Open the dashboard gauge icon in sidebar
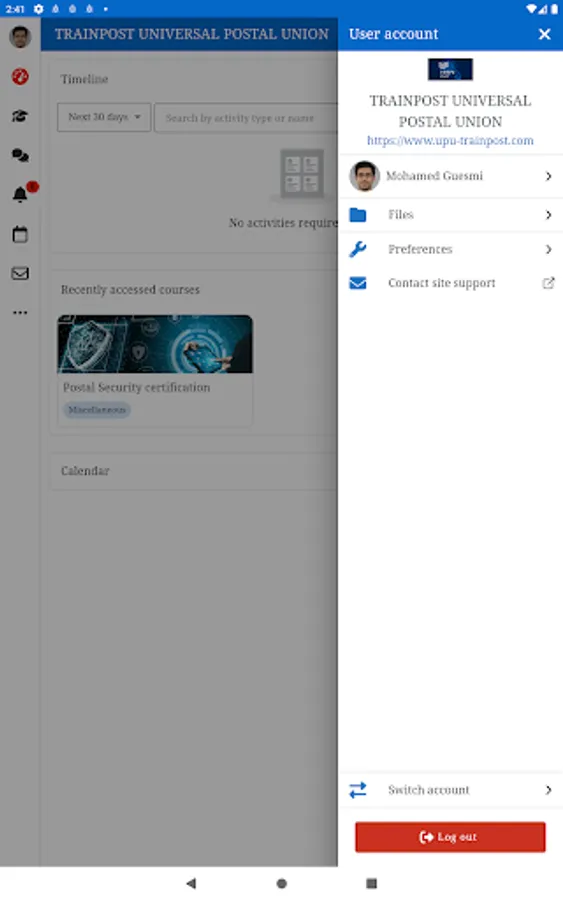 pyautogui.click(x=20, y=76)
